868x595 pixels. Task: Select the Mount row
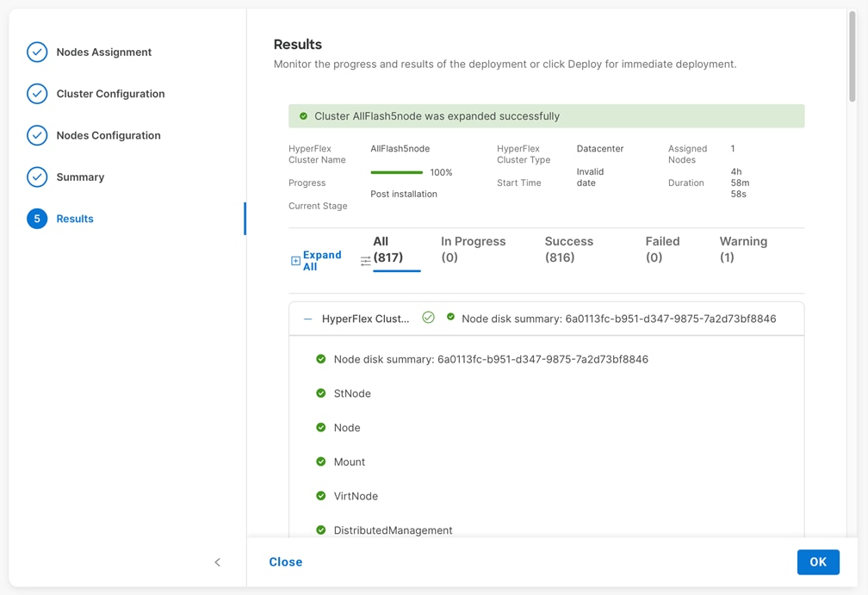(350, 462)
